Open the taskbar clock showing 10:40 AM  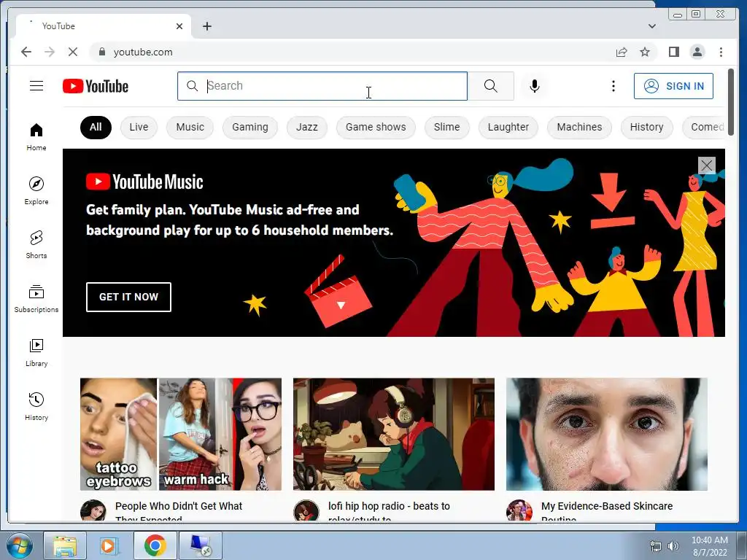tap(709, 546)
